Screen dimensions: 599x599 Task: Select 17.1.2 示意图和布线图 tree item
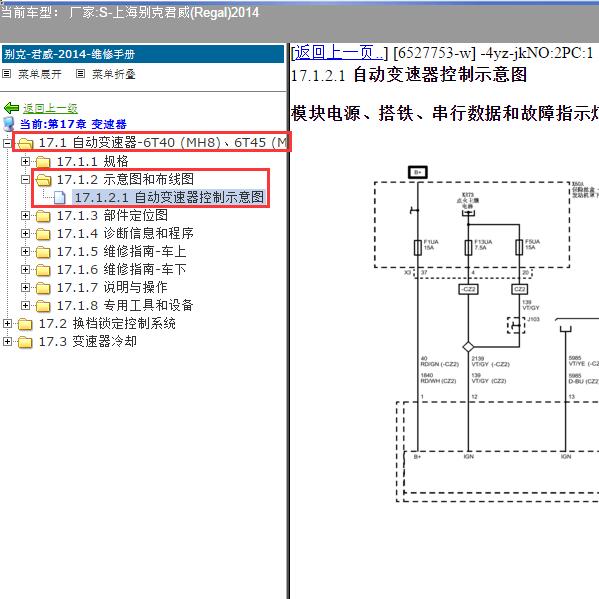pos(125,179)
